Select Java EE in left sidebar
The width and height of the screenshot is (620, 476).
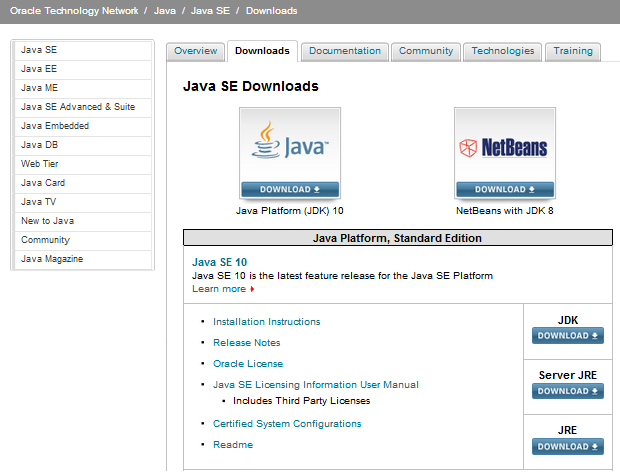tap(39, 69)
